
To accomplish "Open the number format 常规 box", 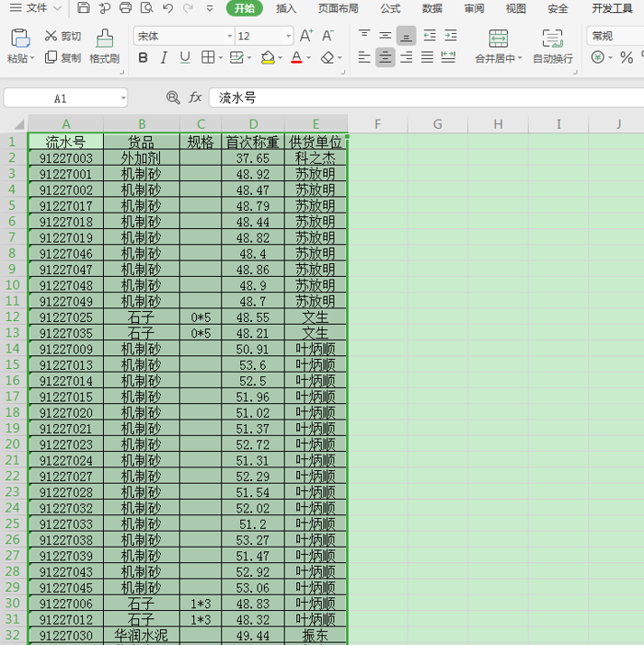I will click(x=615, y=36).
